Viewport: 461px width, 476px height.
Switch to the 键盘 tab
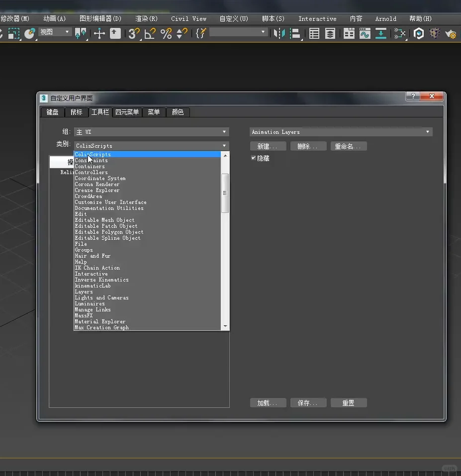tap(52, 112)
